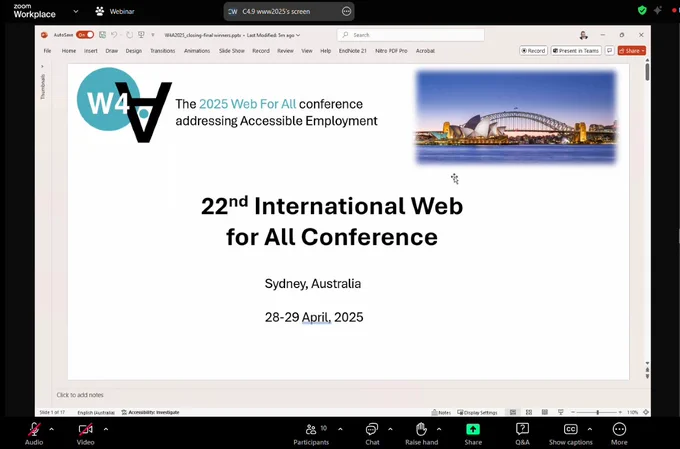This screenshot has height=449, width=680.
Task: Start Slide Show from status bar icon
Action: (x=560, y=412)
